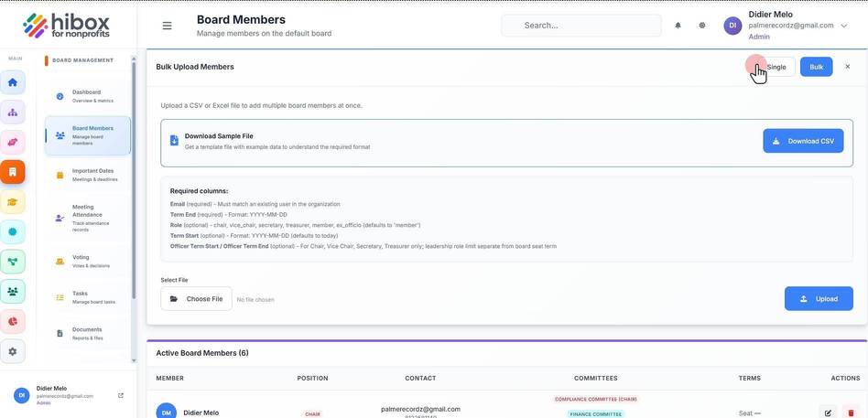Viewport: 868px width, 418px height.
Task: Close the Bulk Upload Members panel
Action: click(x=848, y=67)
